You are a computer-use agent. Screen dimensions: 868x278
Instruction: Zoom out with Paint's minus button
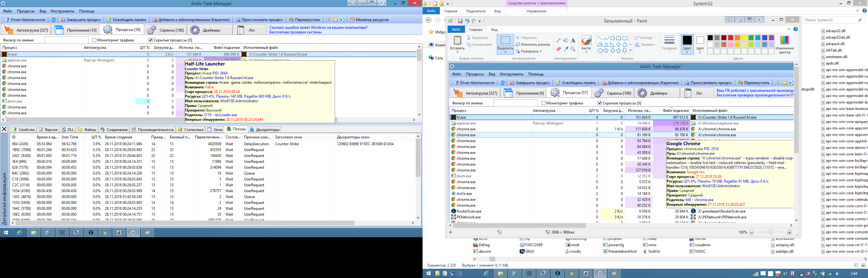(x=751, y=232)
